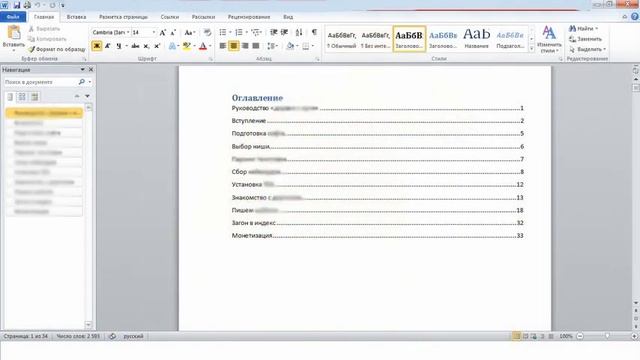Show search results view in navigation pane
The image size is (640, 360).
pos(34,97)
